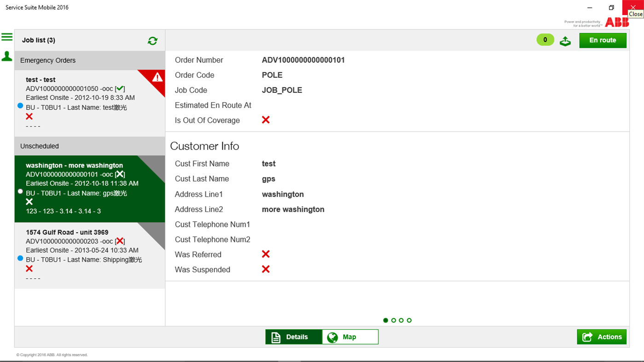Select the washington - more washington job
644x362 pixels.
[x=90, y=189]
